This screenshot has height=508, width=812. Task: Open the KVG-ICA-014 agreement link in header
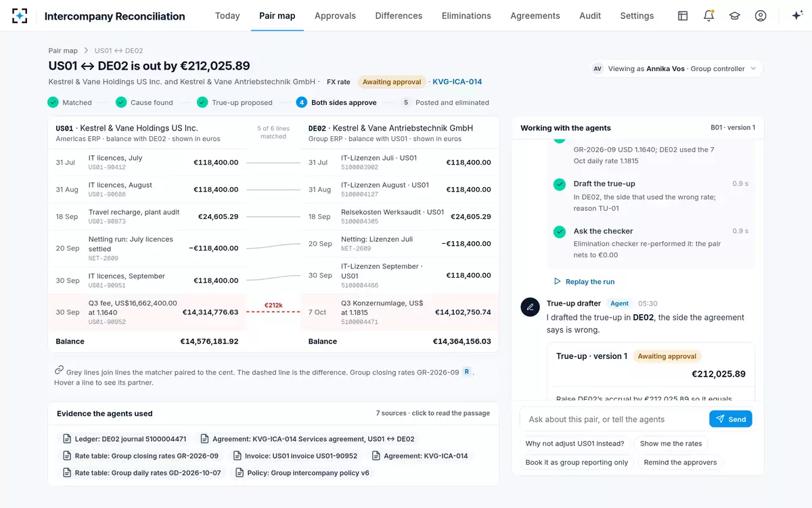pyautogui.click(x=457, y=82)
